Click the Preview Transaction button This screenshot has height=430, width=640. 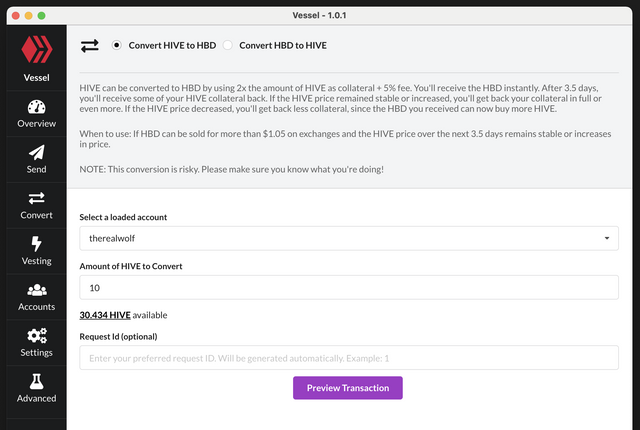(348, 388)
